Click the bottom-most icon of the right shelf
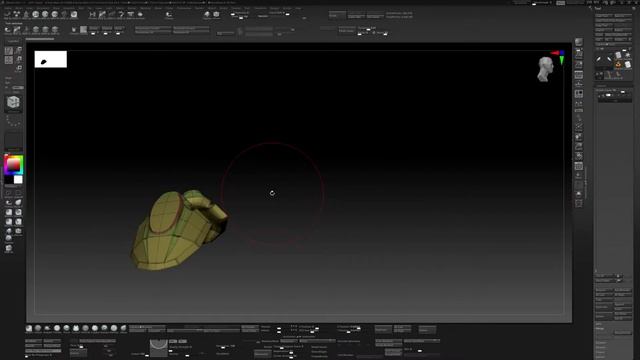This screenshot has height=360, width=640. 579,204
